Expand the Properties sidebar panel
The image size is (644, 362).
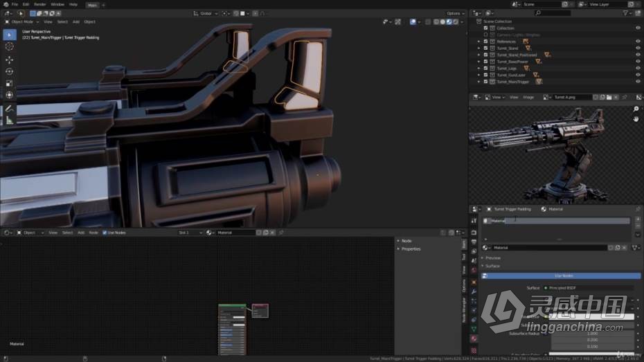point(409,249)
